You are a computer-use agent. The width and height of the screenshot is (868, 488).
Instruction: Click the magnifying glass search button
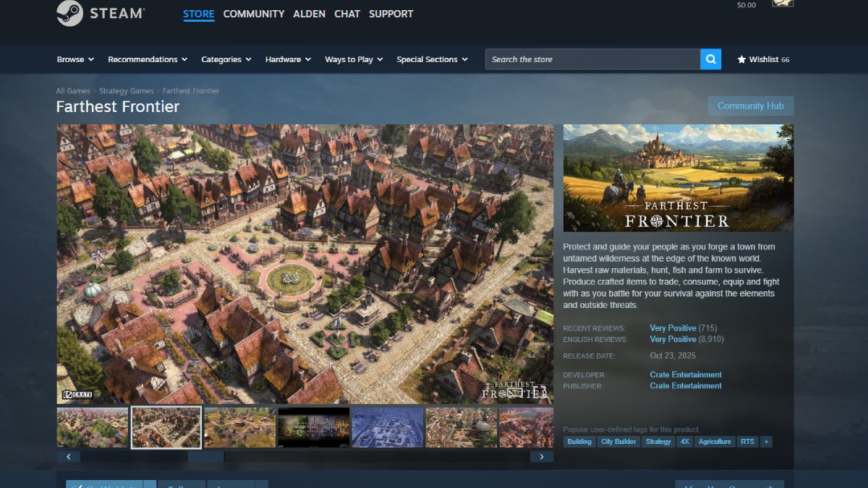[710, 59]
